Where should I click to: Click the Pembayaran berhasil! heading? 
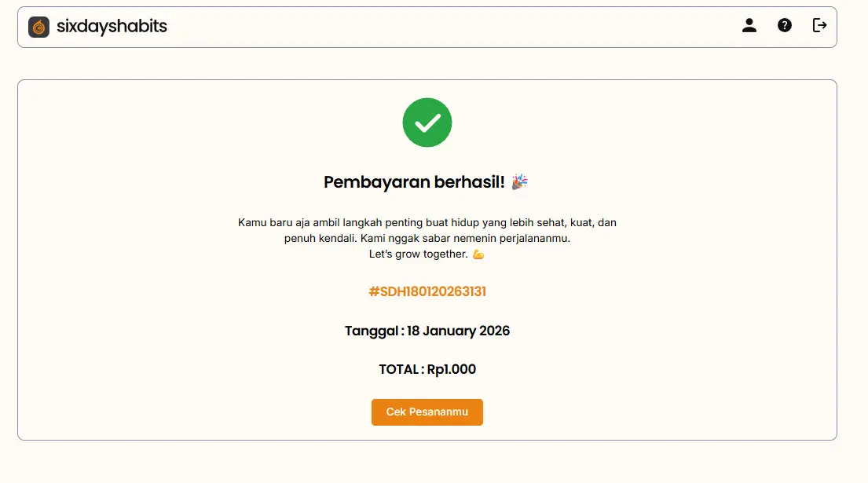click(x=414, y=182)
